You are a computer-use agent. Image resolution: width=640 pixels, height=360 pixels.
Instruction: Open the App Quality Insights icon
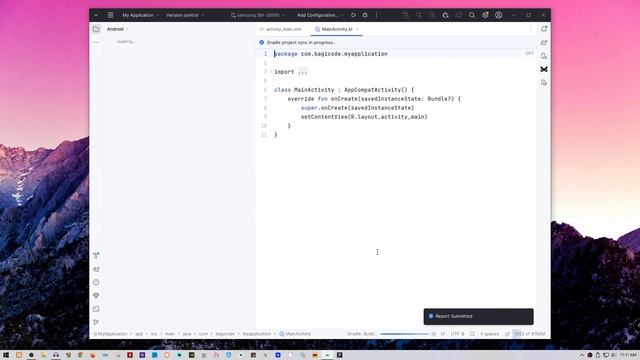pos(96,296)
